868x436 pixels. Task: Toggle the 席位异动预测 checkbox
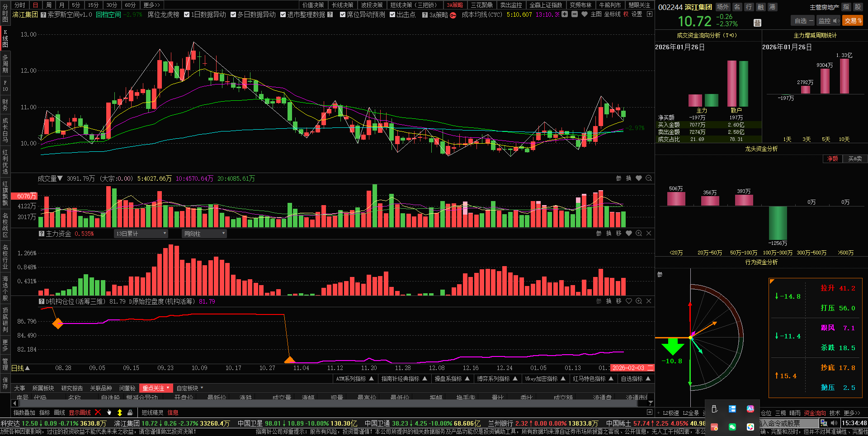tap(343, 15)
